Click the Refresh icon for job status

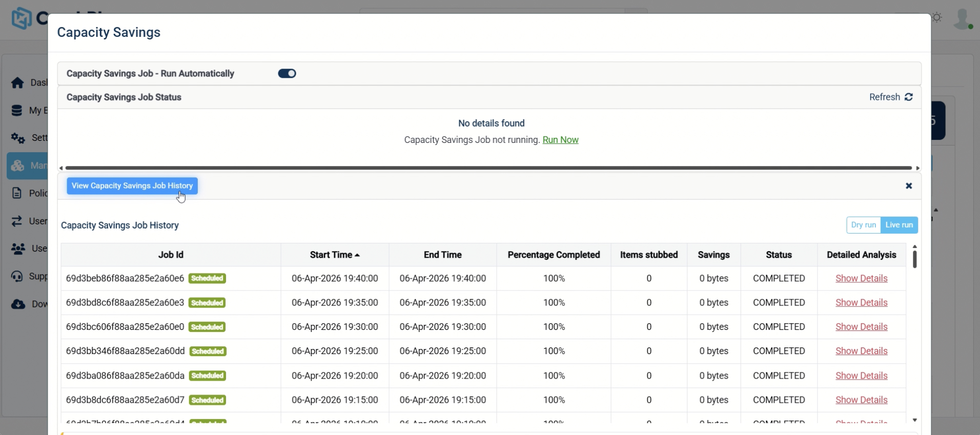[x=909, y=97]
